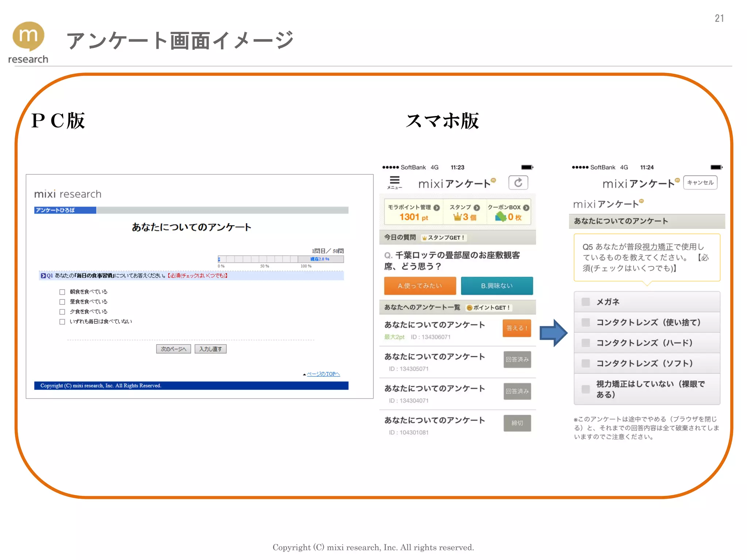The width and height of the screenshot is (747, 560).
Task: Click the green coupon tag icon
Action: pos(501,217)
